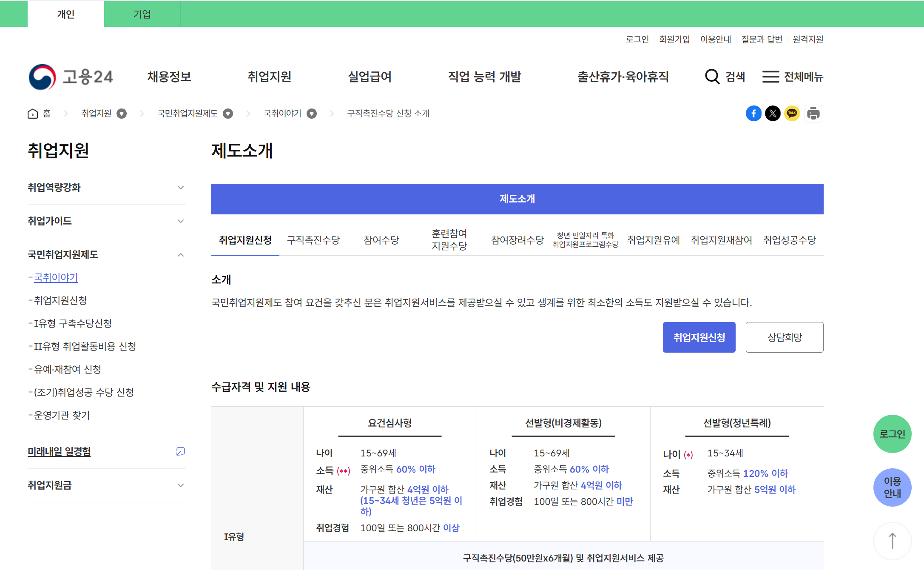Open external link icon beside 미래내일 일경험
Viewport: 924px width, 570px height.
180,451
